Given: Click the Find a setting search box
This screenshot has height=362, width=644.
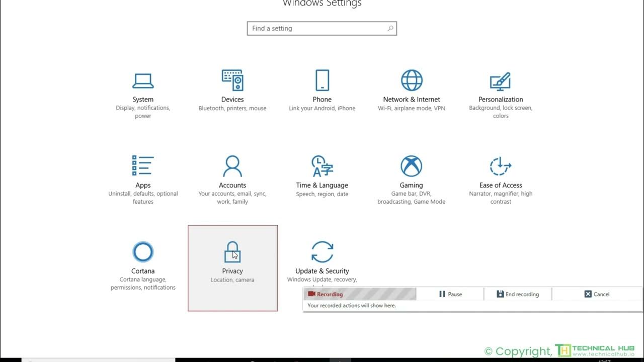Looking at the screenshot, I should click(322, 29).
